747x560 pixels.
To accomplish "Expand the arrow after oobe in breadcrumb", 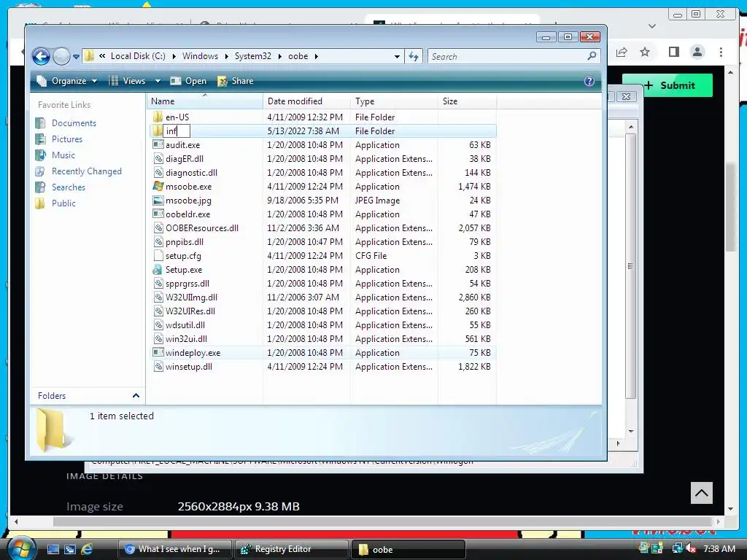I will [x=316, y=56].
